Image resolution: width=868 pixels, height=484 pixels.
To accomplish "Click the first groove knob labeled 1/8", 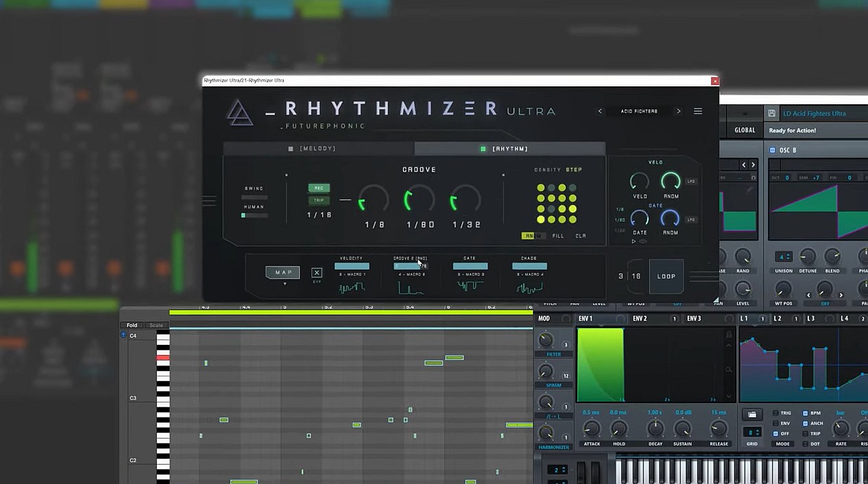I will (x=374, y=200).
